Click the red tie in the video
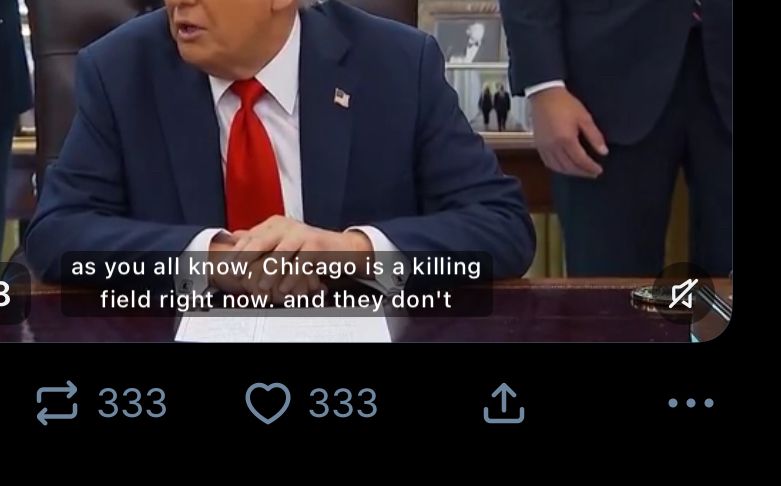This screenshot has height=486, width=781. tap(253, 154)
